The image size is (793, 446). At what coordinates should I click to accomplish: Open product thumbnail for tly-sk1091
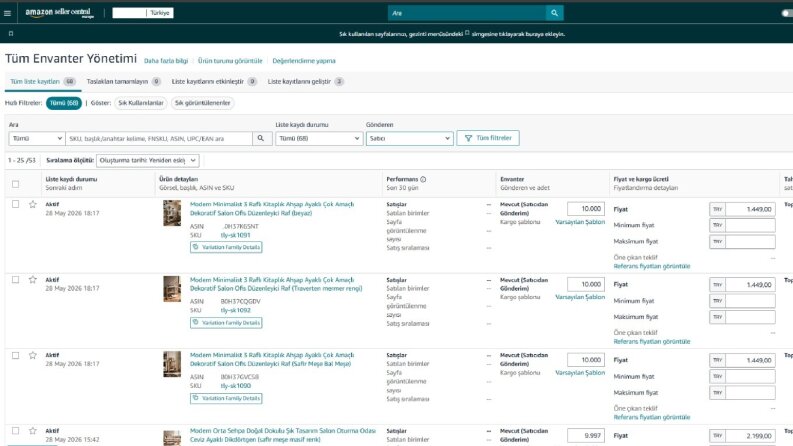click(x=172, y=213)
